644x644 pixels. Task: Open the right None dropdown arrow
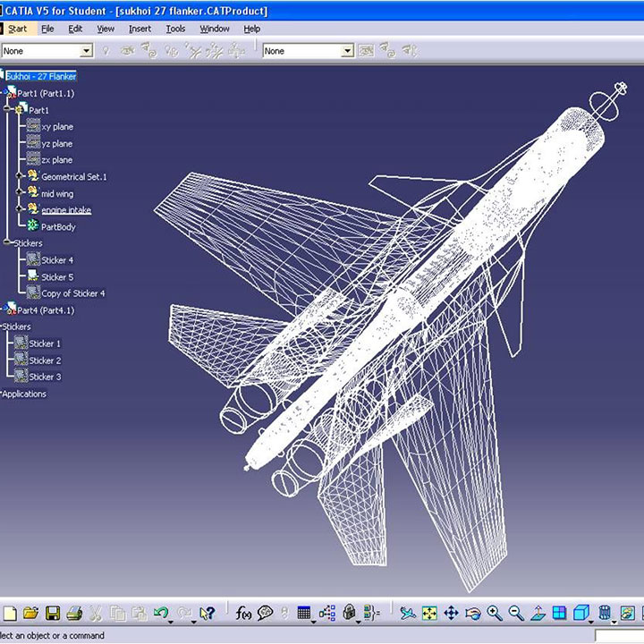[347, 51]
